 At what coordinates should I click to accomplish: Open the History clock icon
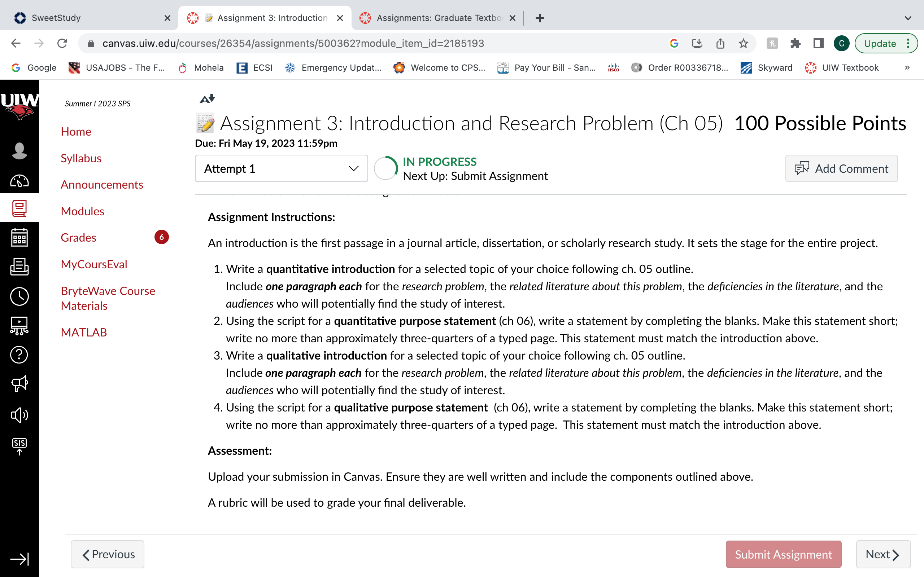(x=19, y=296)
